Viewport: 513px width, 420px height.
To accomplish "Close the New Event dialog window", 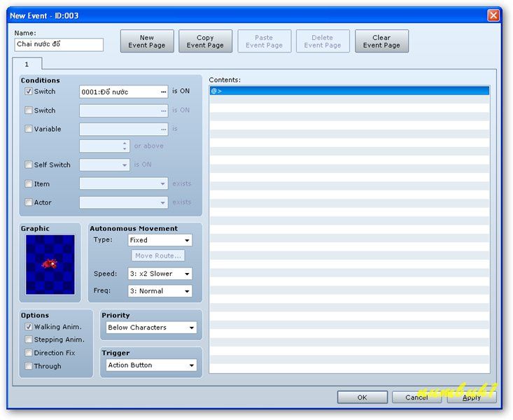I will pyautogui.click(x=493, y=15).
